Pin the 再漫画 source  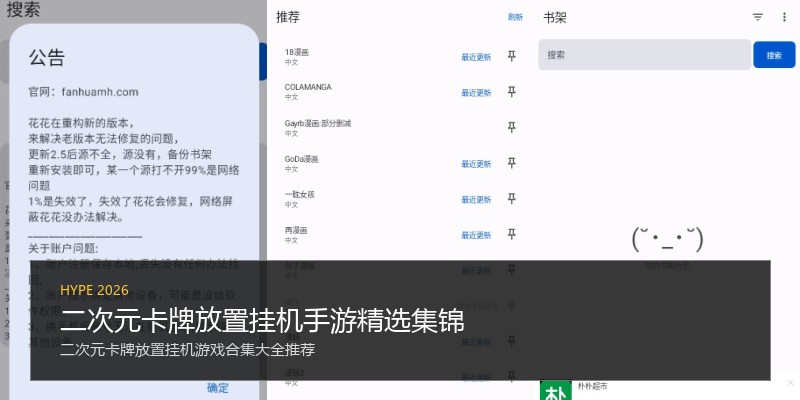coord(512,235)
